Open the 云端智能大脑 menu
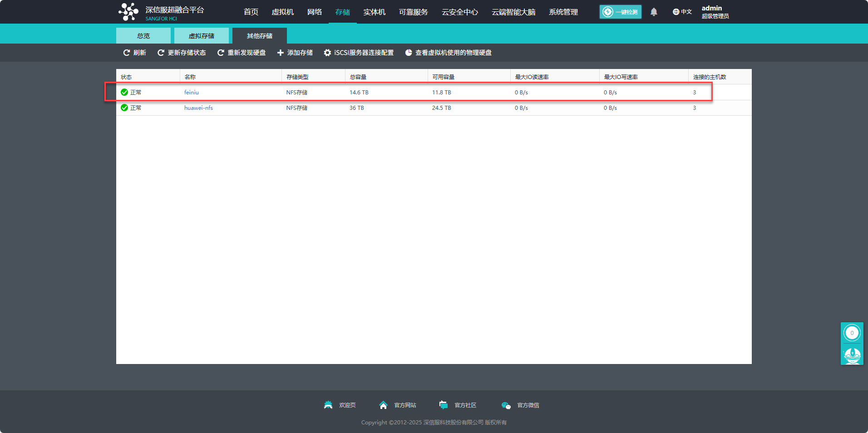 click(513, 12)
